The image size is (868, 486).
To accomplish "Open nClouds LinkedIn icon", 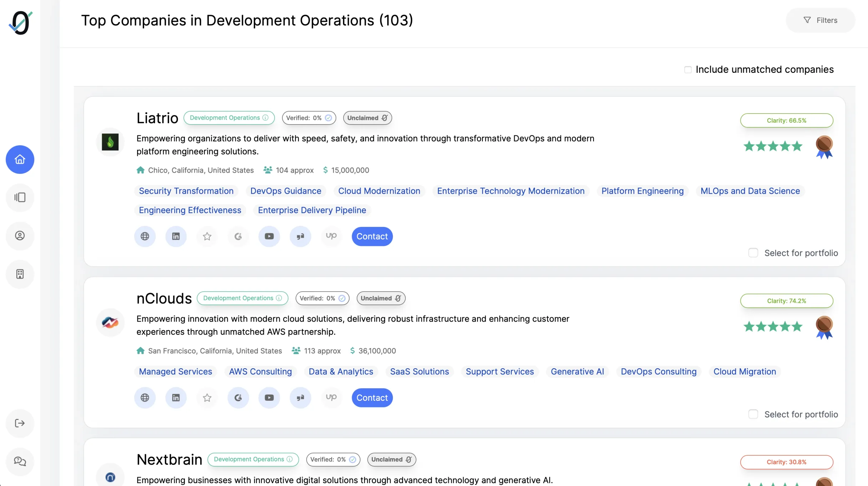I will coord(176,398).
